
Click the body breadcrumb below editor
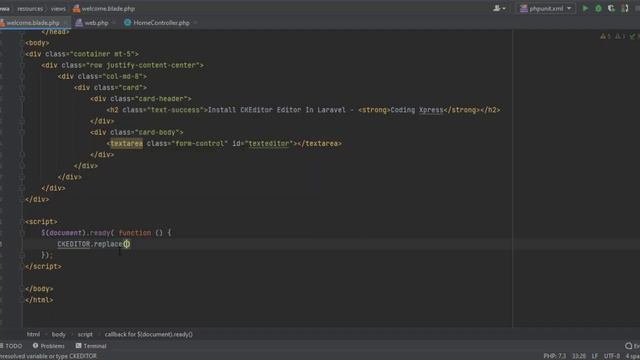point(58,334)
